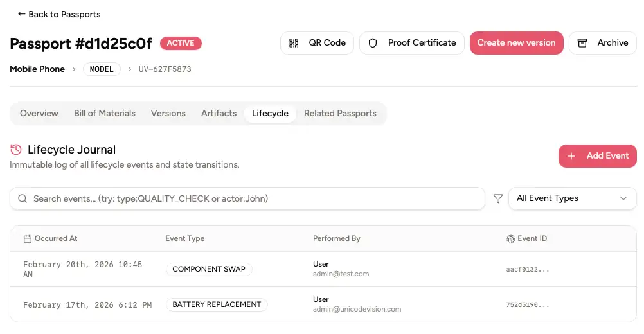Image resolution: width=644 pixels, height=334 pixels.
Task: Click the COMPONENT SWAP event badge
Action: (x=209, y=269)
